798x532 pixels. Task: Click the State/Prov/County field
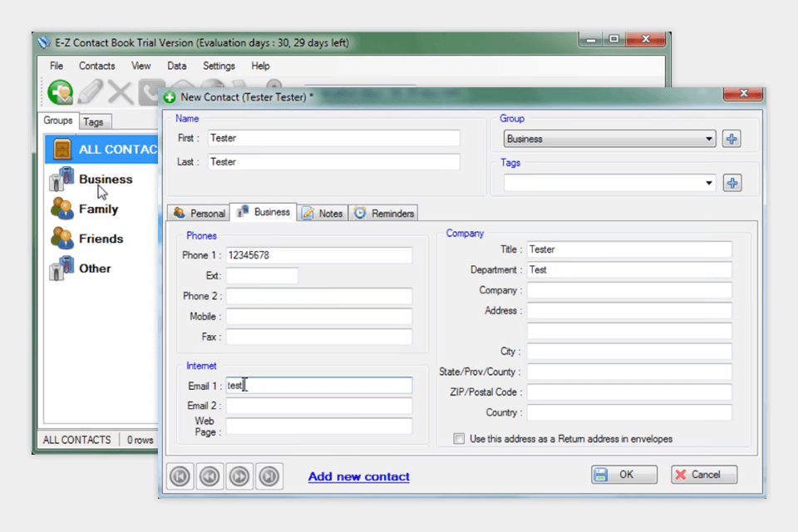tap(629, 372)
